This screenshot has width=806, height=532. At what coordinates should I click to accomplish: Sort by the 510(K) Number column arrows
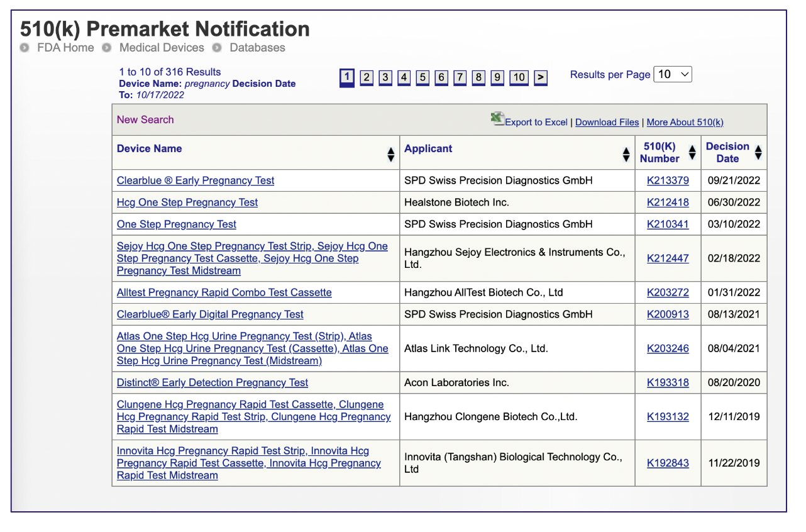tap(692, 153)
